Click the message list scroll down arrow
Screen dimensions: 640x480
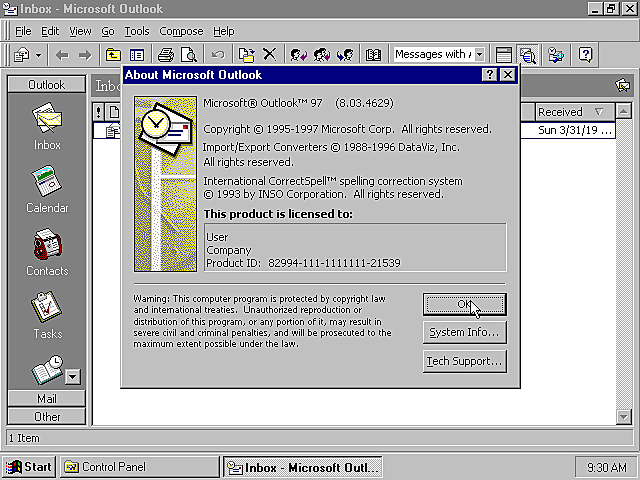click(x=624, y=417)
